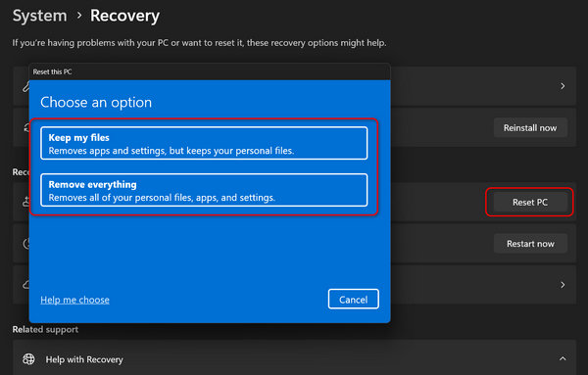Choose the Remove everything option
This screenshot has height=375, width=588.
point(204,190)
